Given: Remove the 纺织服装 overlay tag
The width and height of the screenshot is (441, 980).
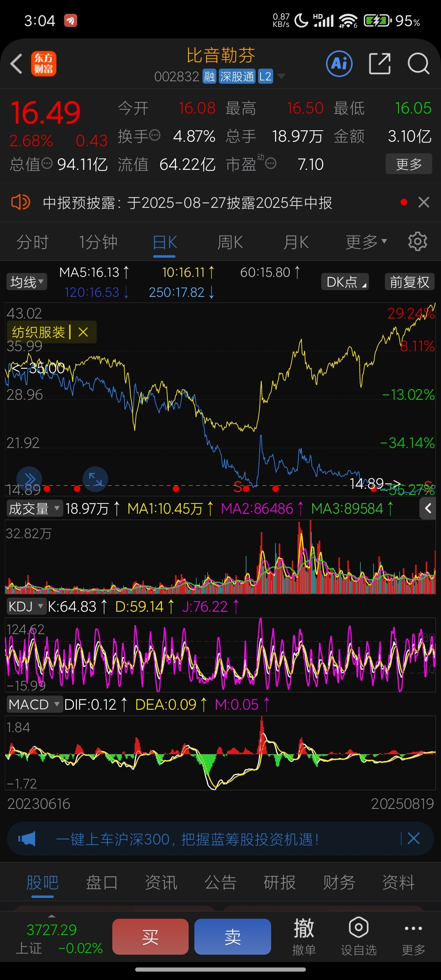Looking at the screenshot, I should [x=83, y=332].
